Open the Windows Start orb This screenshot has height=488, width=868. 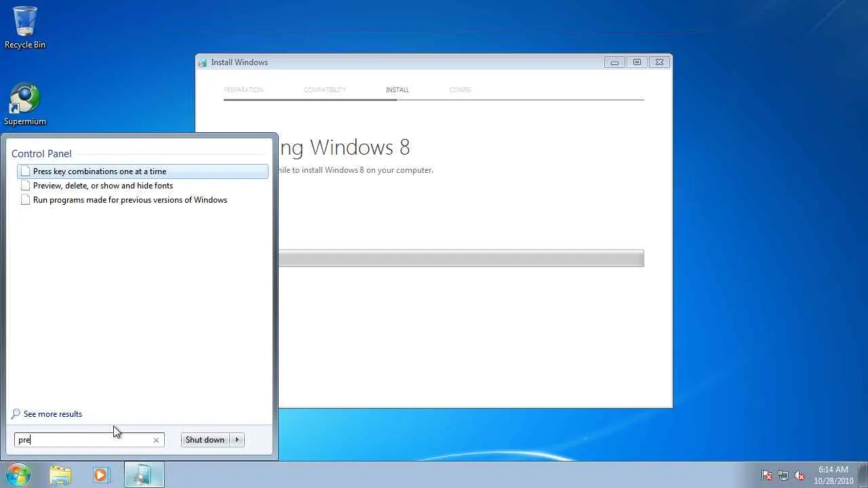pyautogui.click(x=18, y=474)
